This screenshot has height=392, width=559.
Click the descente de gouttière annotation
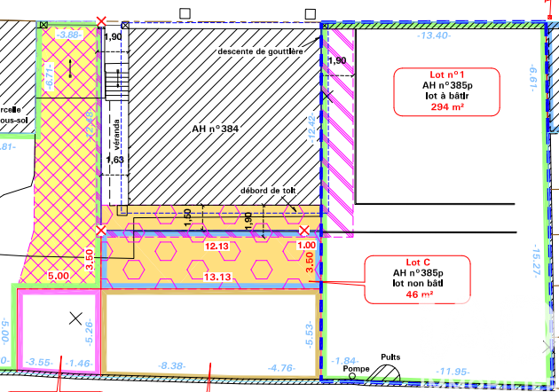[x=261, y=51]
